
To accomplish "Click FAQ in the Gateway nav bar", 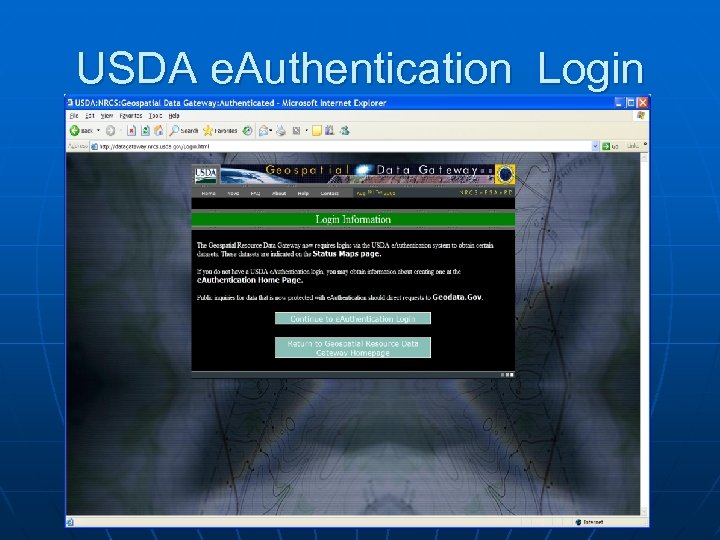I will point(255,193).
